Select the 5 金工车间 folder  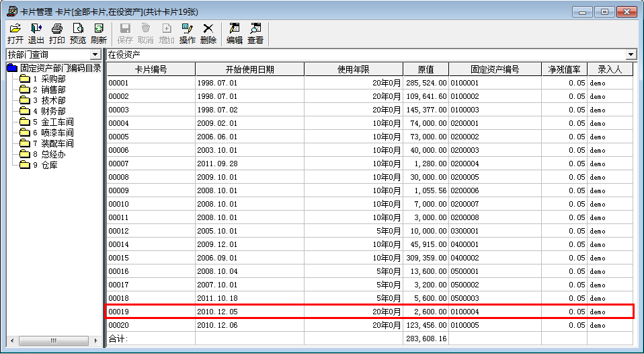[47, 122]
